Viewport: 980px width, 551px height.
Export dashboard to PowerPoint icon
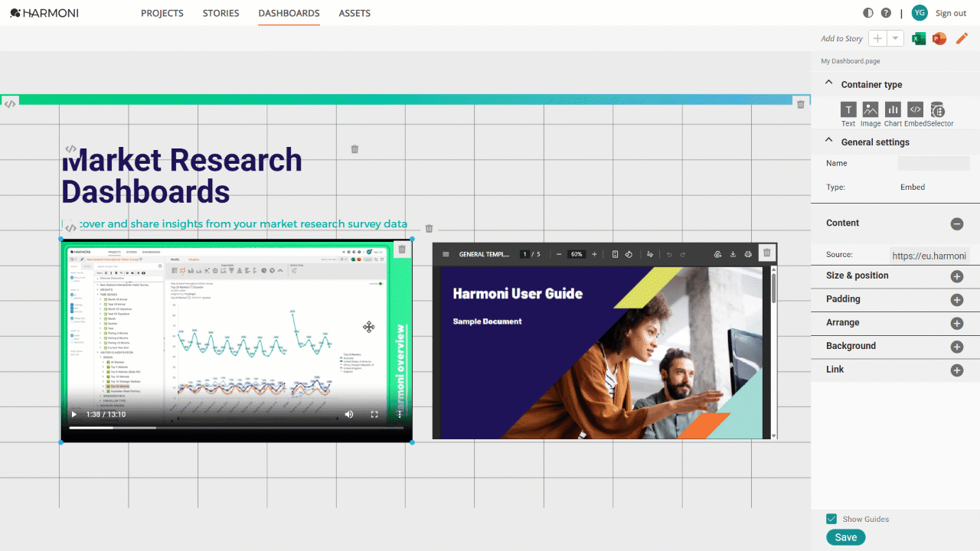(x=939, y=38)
